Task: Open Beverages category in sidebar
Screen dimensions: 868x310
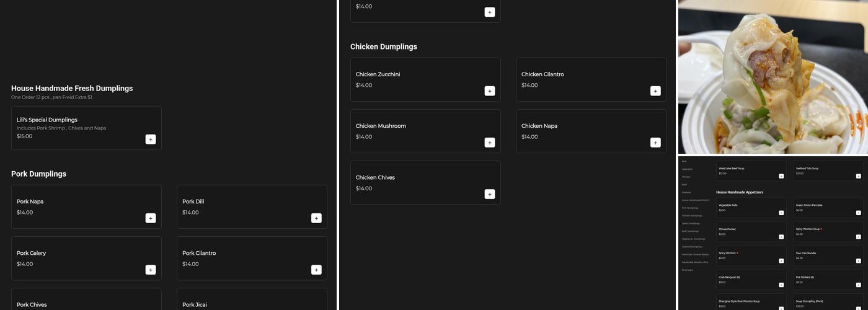Action: (x=688, y=270)
